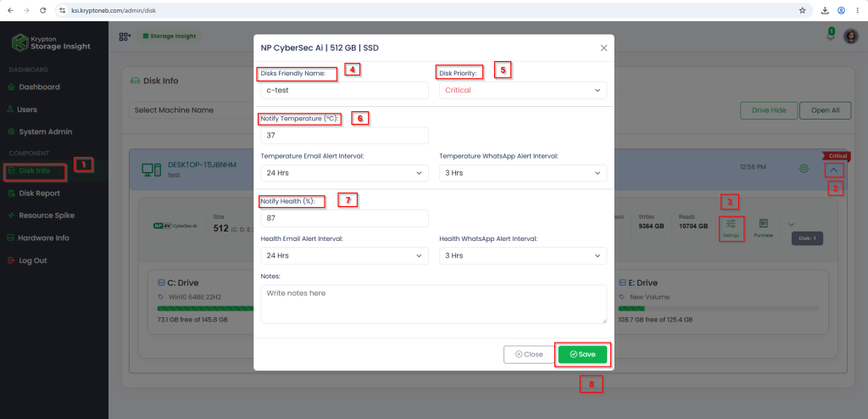Bookmark page with the star icon

pyautogui.click(x=802, y=10)
